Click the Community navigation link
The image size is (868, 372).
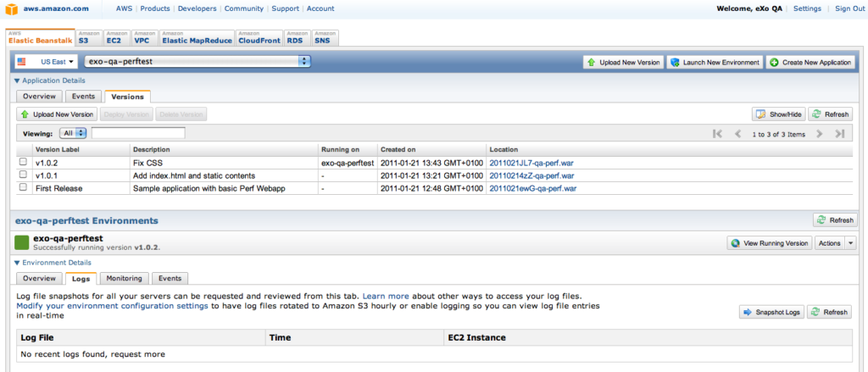(244, 8)
